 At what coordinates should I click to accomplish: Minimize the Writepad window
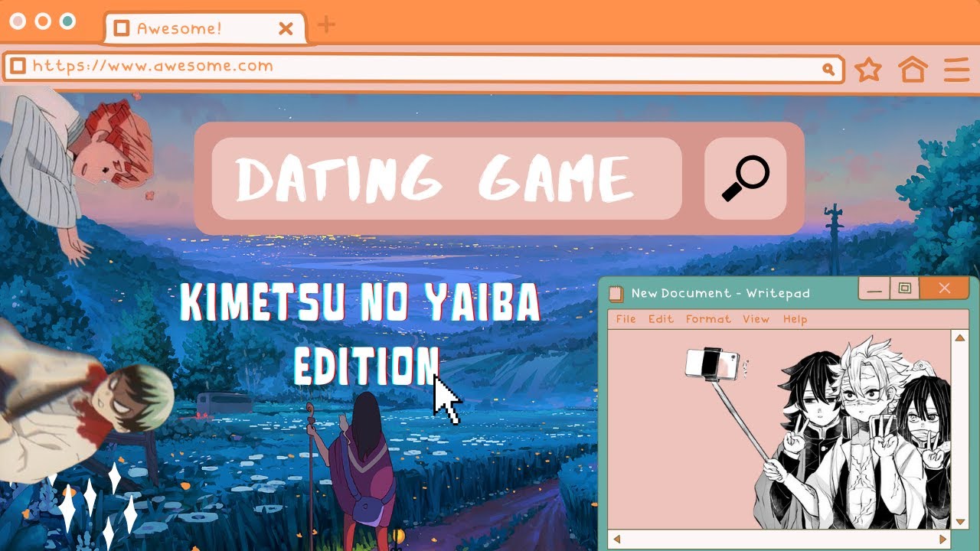coord(874,289)
